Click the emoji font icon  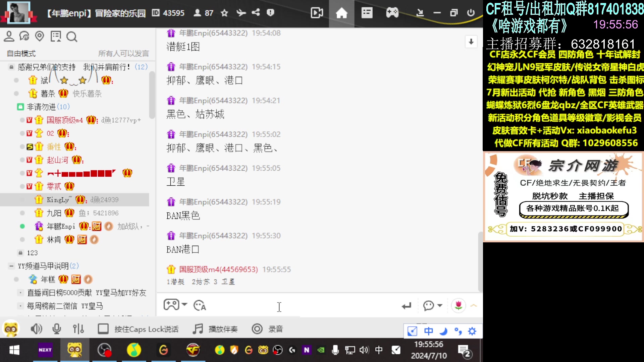click(200, 305)
